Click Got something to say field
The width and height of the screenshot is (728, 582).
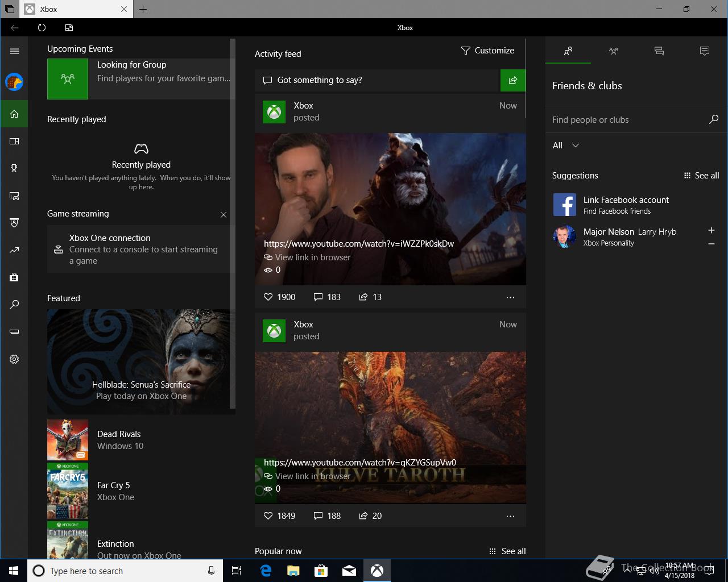[378, 80]
